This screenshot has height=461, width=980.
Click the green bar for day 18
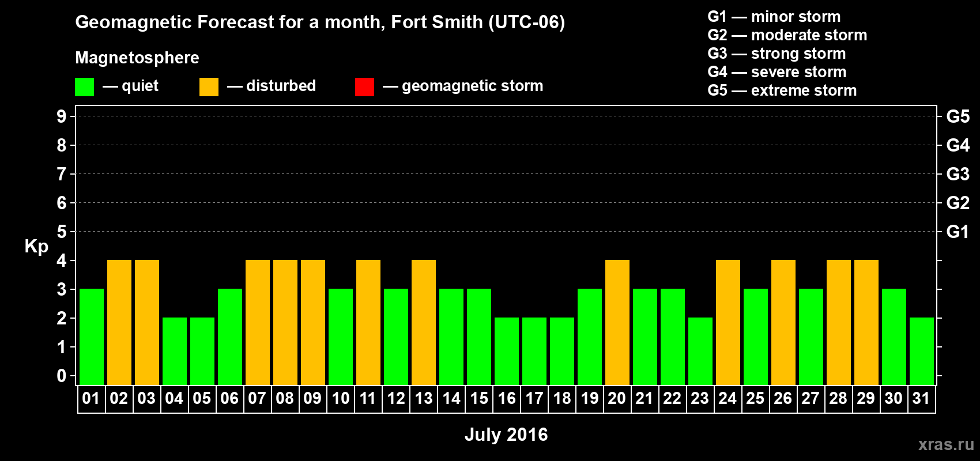[x=562, y=352]
